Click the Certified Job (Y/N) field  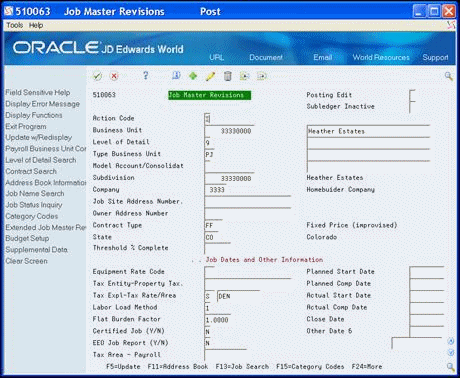click(208, 332)
